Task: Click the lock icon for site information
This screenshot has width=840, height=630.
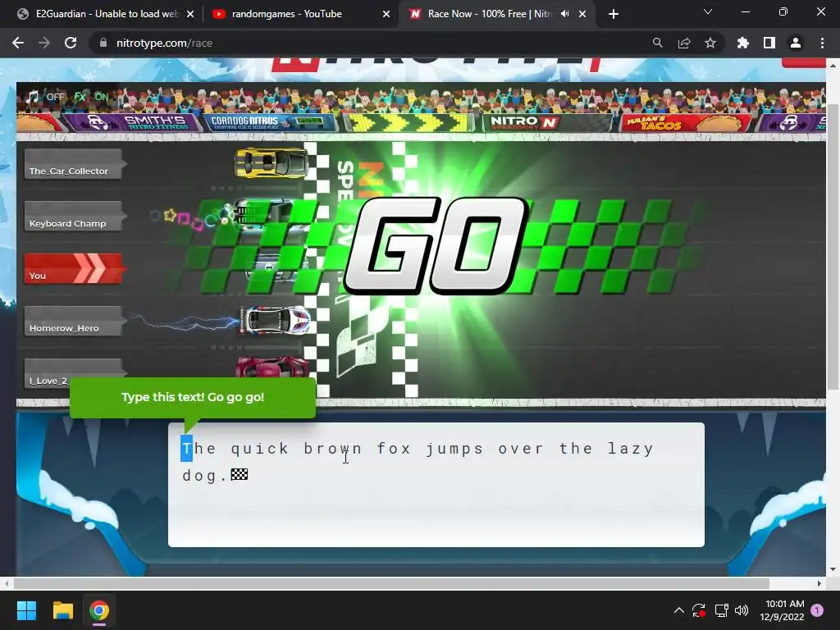Action: coord(103,43)
